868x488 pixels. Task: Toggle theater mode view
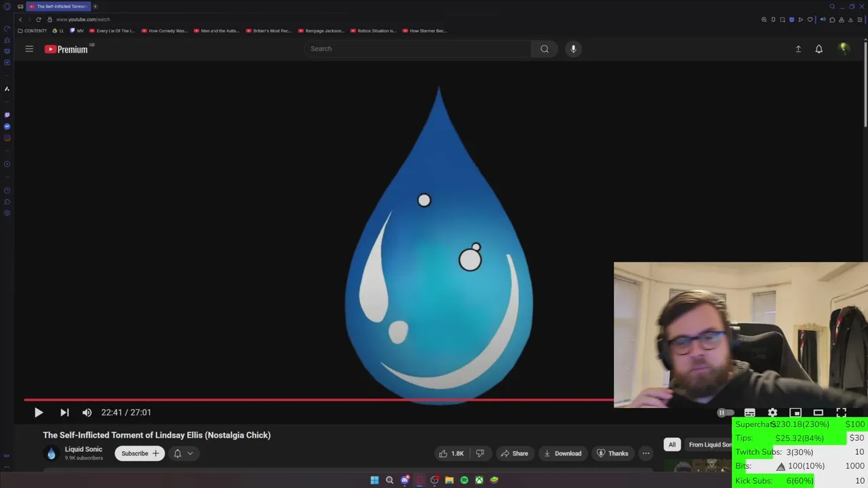click(818, 412)
